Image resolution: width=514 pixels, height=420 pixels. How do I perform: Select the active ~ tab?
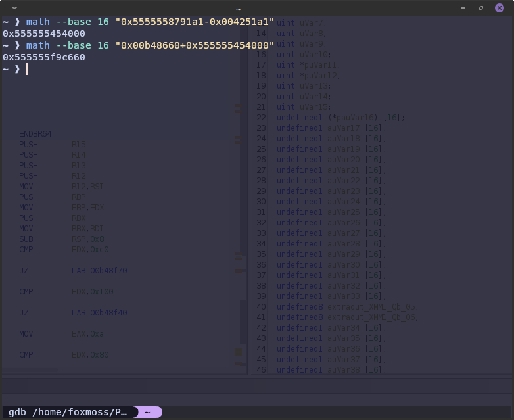[148, 412]
